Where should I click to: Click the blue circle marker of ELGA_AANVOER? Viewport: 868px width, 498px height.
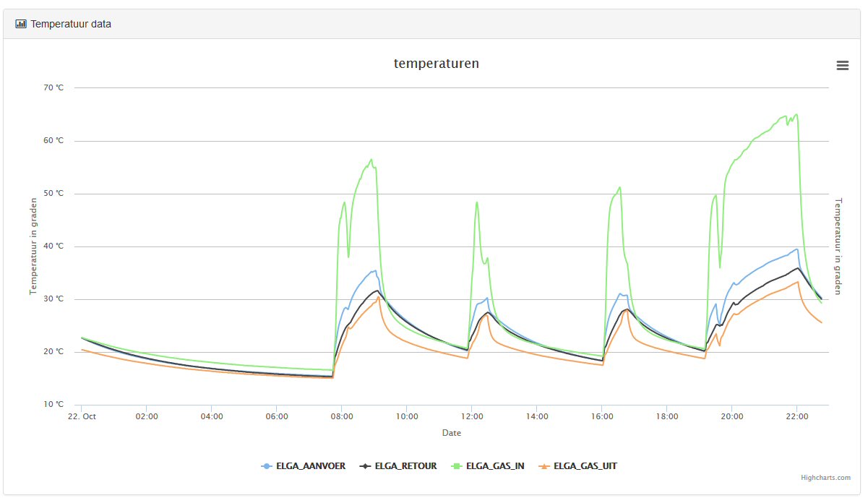(267, 466)
